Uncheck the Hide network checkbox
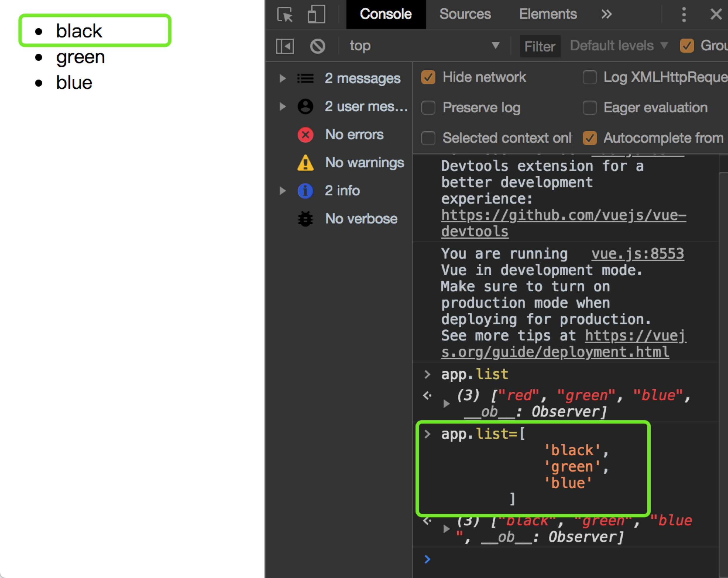 click(x=428, y=77)
